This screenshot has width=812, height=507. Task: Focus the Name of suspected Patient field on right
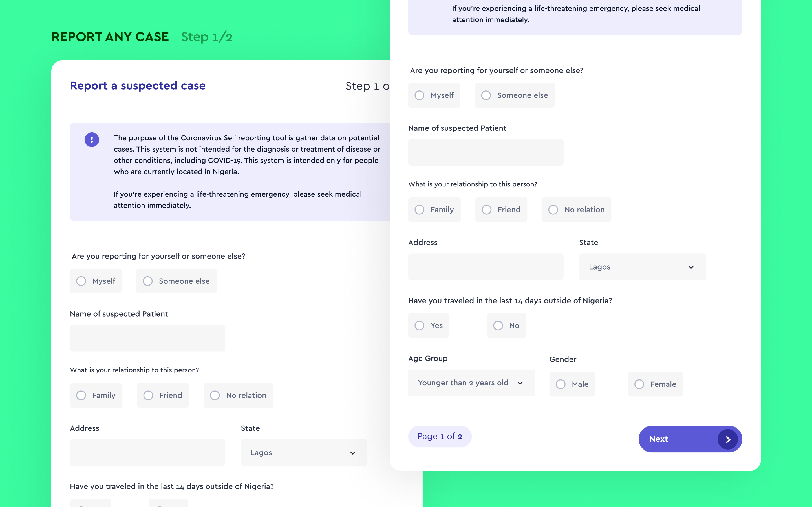pos(486,153)
